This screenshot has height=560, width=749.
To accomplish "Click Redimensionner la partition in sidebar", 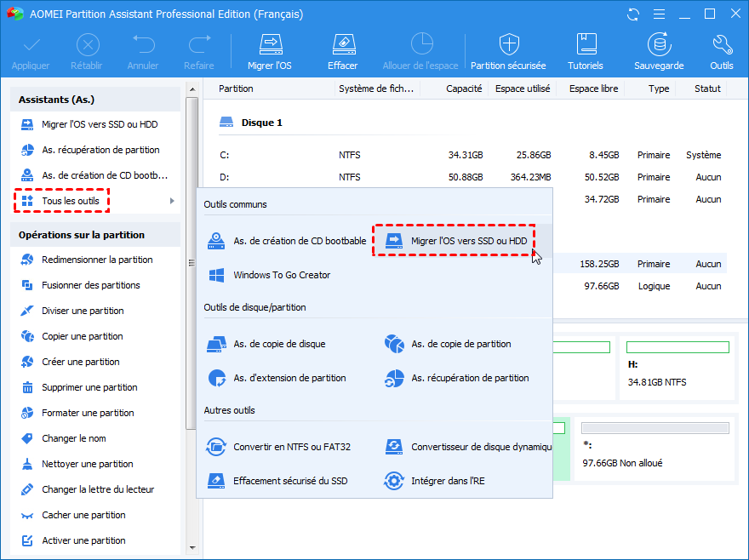I will 97,260.
